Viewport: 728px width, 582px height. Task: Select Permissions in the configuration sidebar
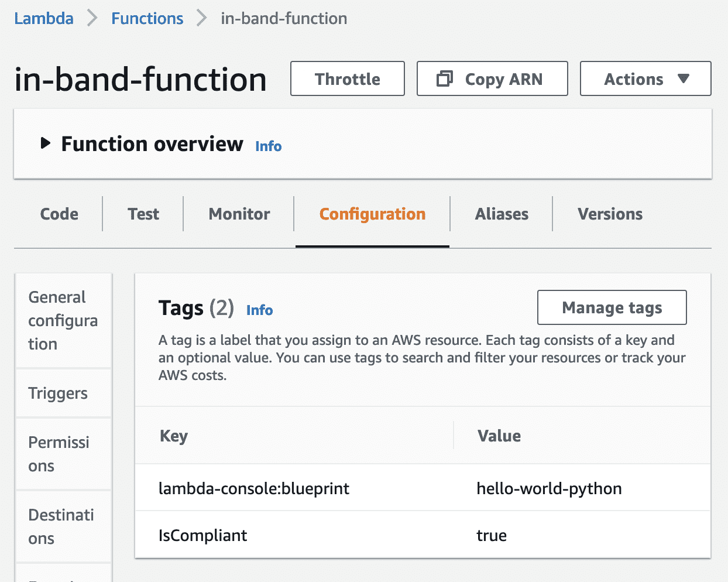tap(63, 454)
